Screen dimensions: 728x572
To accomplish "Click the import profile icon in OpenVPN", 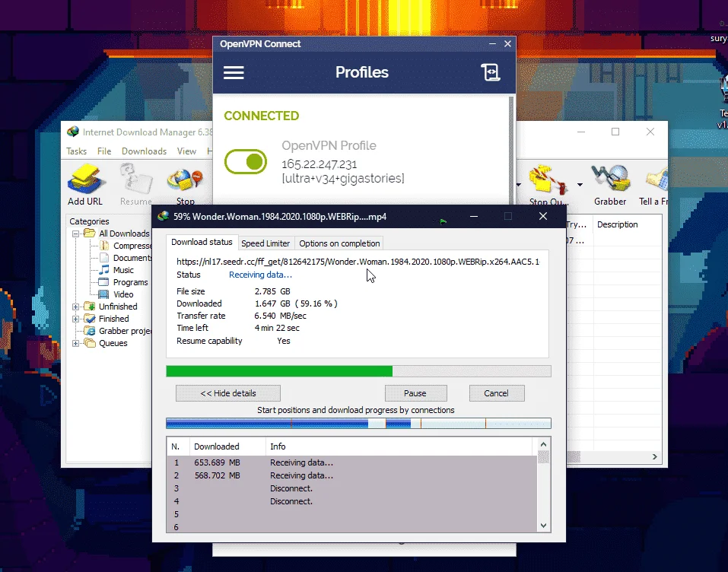I will 491,72.
